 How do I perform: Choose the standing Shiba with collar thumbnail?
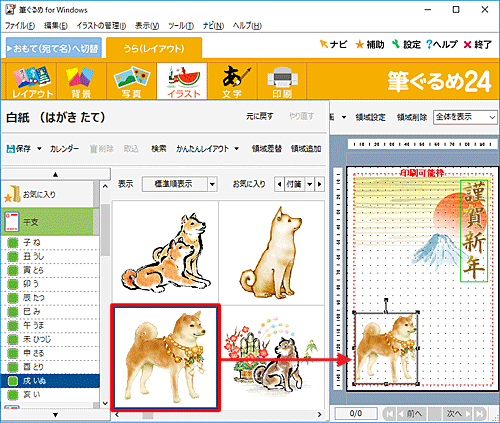(165, 357)
